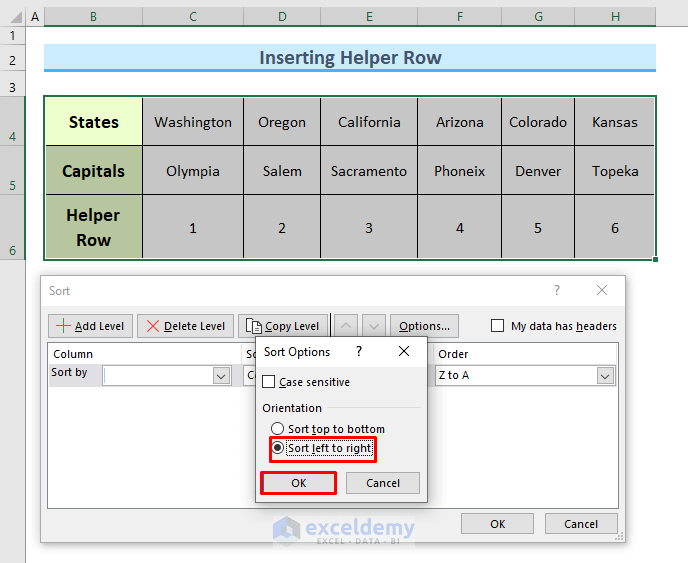
Task: Open the Options... button in Sort dialog
Action: (424, 326)
